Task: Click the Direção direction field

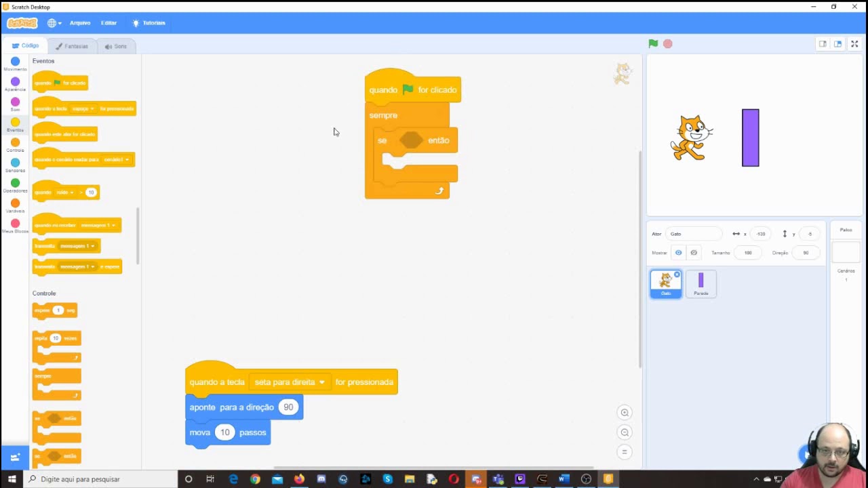Action: pos(806,253)
